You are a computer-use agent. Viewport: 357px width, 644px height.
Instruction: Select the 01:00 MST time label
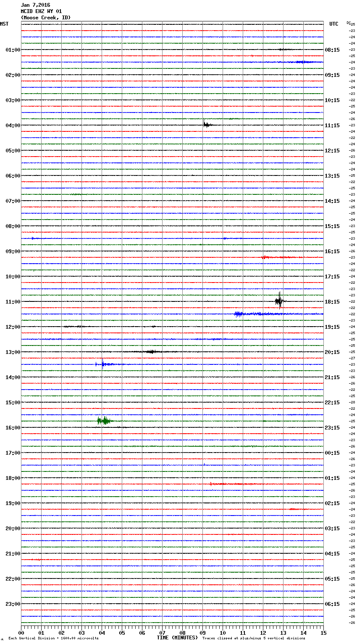[13, 50]
